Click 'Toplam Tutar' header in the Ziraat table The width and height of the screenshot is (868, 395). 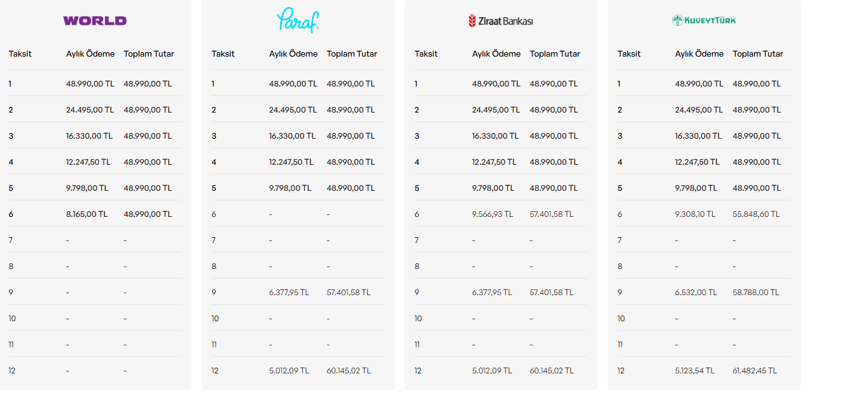coord(555,54)
